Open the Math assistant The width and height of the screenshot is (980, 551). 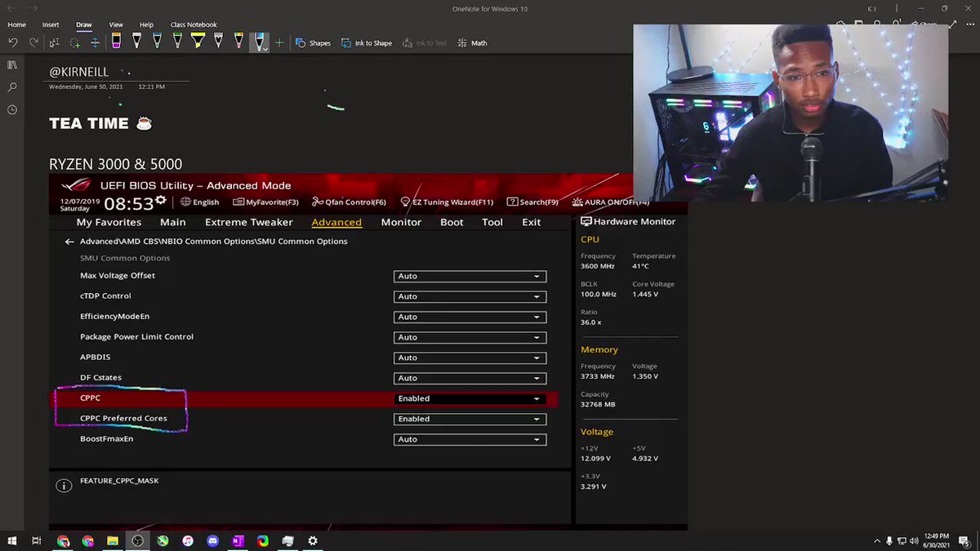(x=472, y=42)
